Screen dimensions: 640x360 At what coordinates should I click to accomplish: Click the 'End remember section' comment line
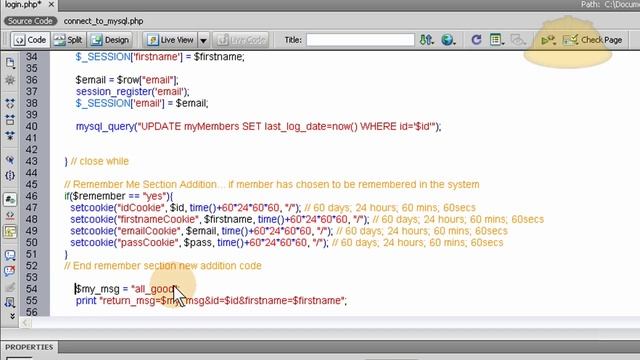click(163, 266)
